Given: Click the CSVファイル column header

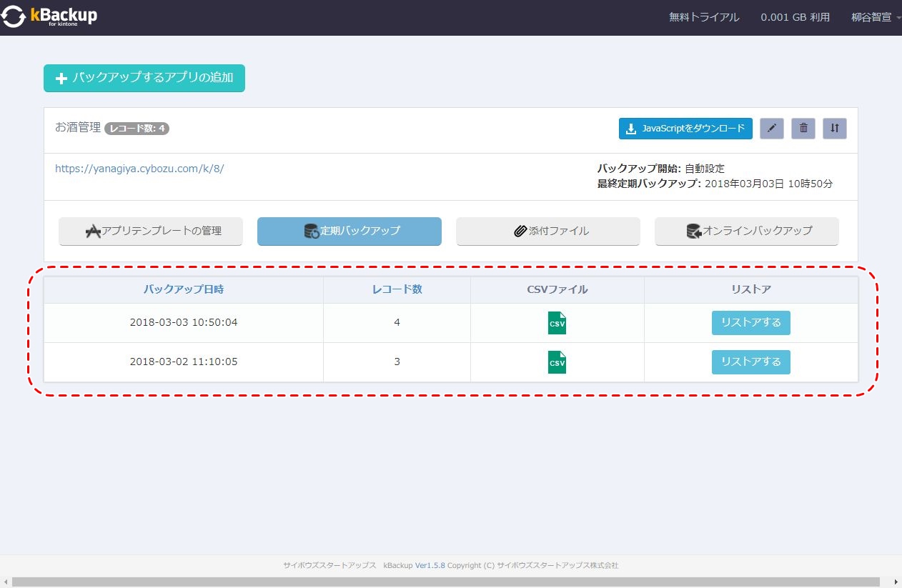Looking at the screenshot, I should (x=557, y=289).
